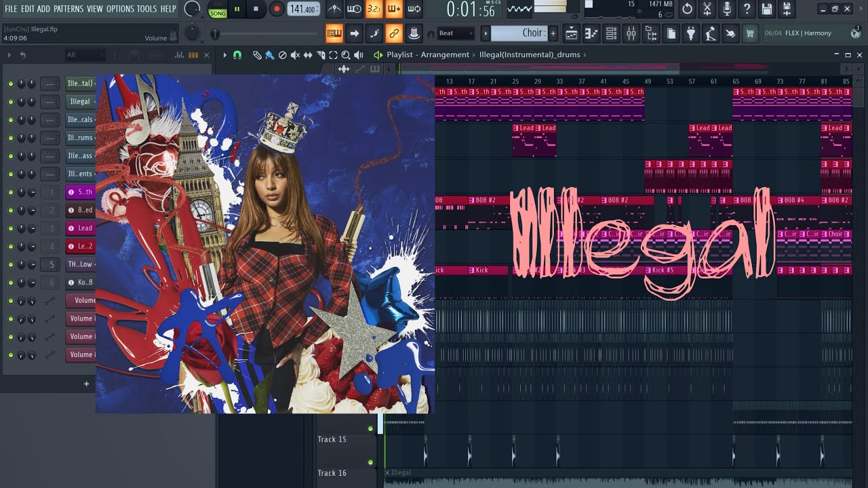This screenshot has height=488, width=868.
Task: Open the audio editor scissors icon
Action: click(707, 9)
